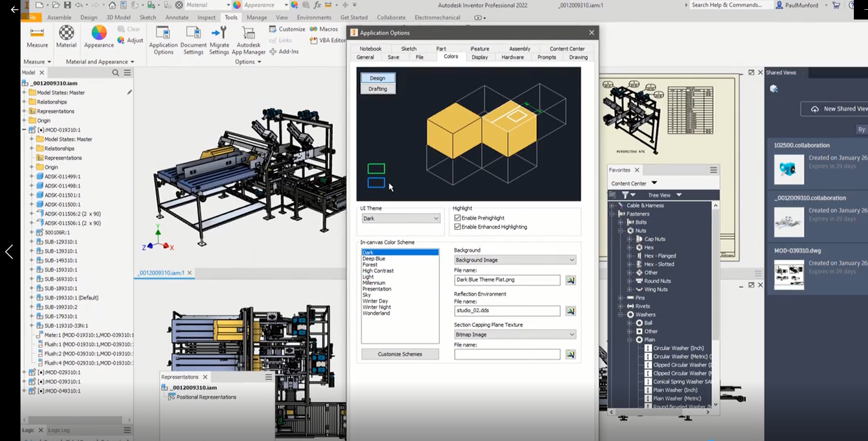Viewport: 868px width, 441px height.
Task: Close the Application Options dialog
Action: click(x=591, y=33)
